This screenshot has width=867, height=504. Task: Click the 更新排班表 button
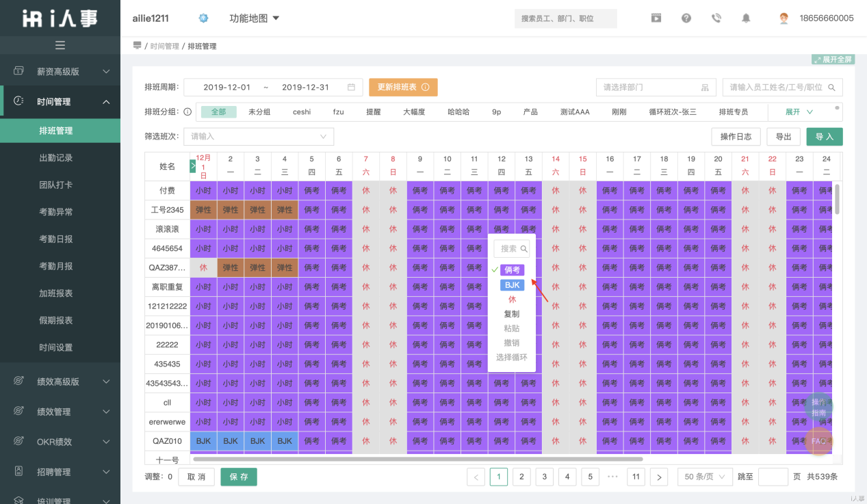(x=402, y=87)
